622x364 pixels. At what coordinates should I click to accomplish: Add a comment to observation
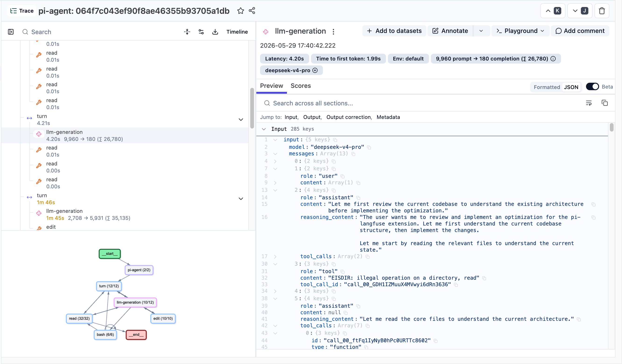pos(580,31)
